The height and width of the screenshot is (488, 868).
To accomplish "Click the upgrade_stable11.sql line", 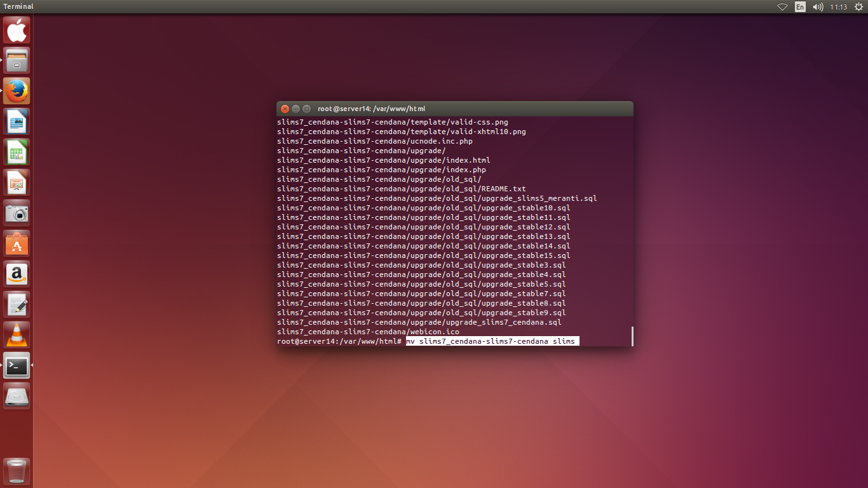I will [424, 217].
